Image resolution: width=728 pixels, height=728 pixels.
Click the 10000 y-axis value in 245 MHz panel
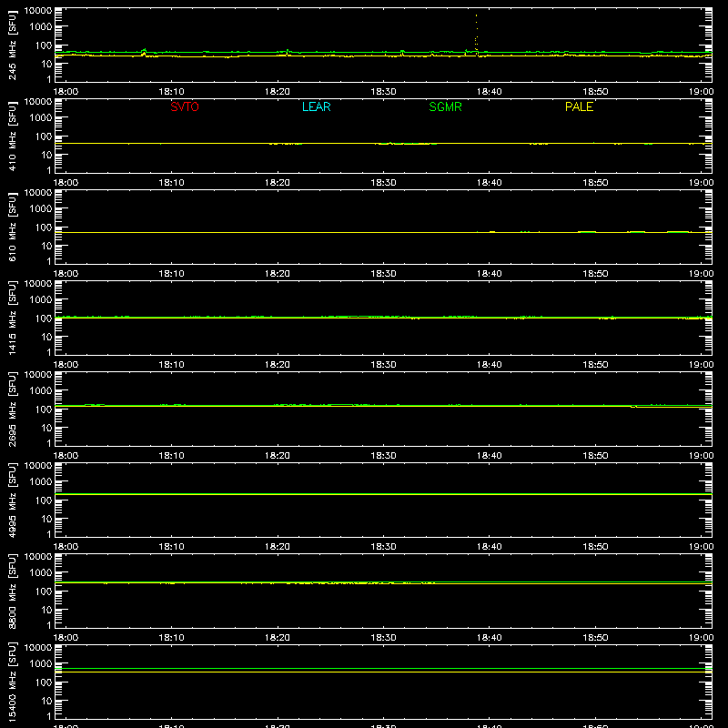pos(38,11)
